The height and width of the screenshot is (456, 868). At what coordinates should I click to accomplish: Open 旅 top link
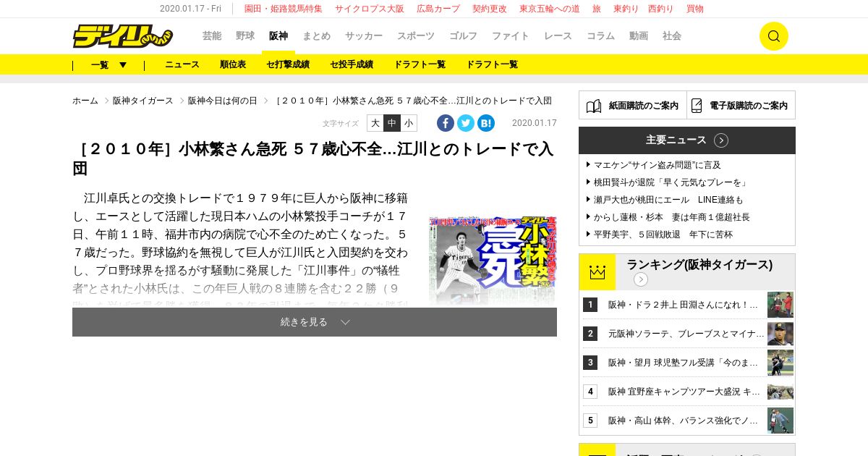pos(597,9)
